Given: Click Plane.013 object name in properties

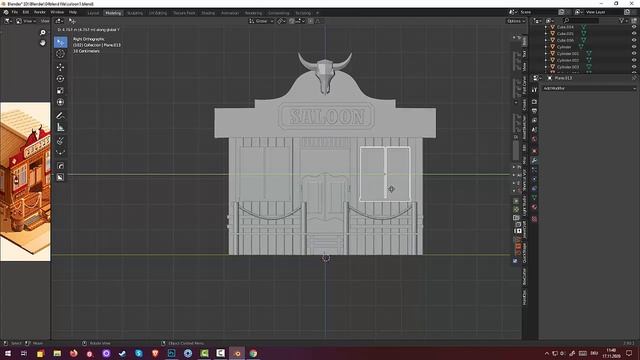Looking at the screenshot, I should (x=563, y=78).
